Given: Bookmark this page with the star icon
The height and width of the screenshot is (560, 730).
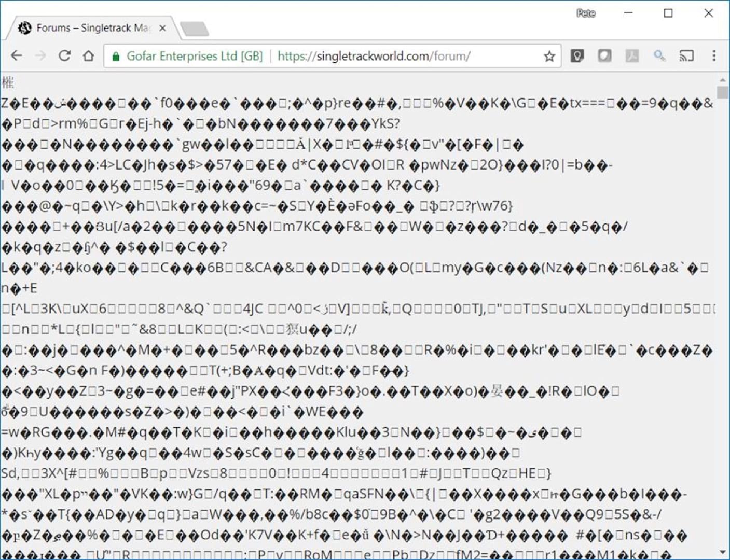Looking at the screenshot, I should coord(549,56).
